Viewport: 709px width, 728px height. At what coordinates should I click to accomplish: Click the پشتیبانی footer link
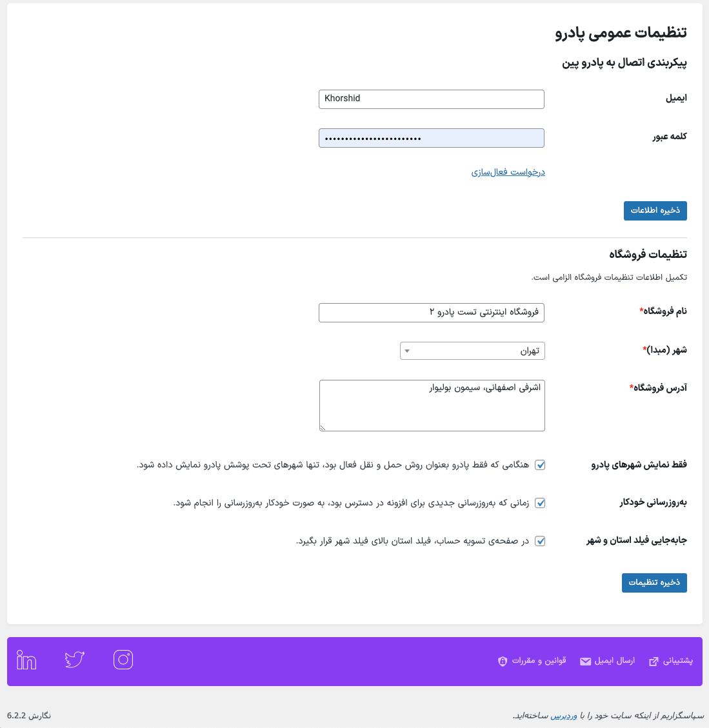pos(677,661)
